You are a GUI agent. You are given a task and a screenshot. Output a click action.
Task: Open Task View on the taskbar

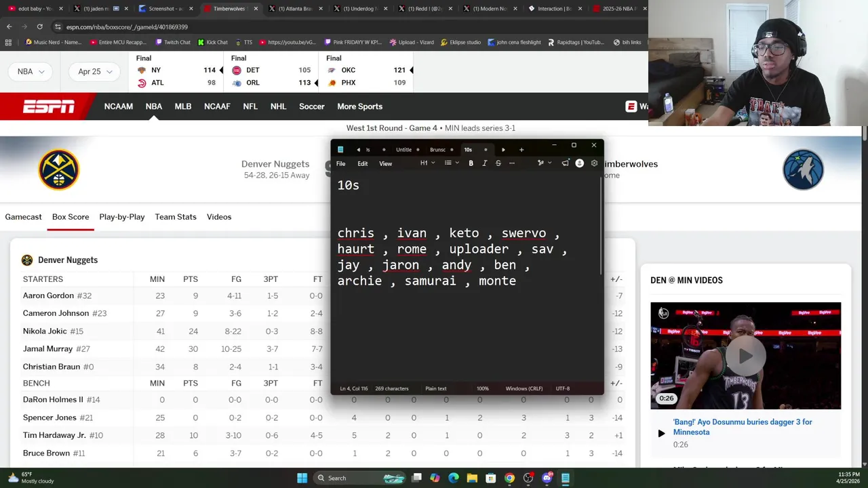point(417,478)
